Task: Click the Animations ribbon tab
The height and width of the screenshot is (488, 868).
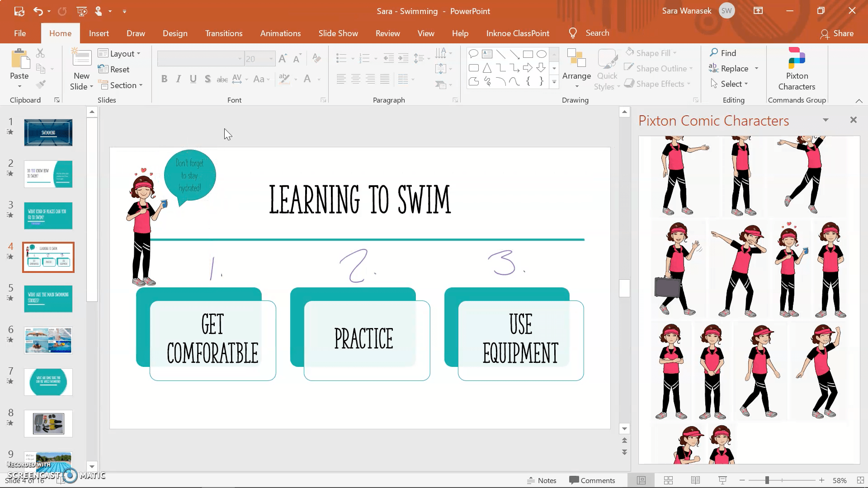Action: click(x=281, y=33)
